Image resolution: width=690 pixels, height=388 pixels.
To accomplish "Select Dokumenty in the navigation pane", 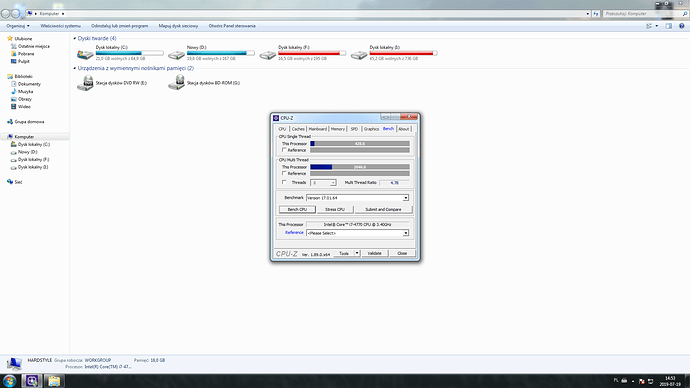I will (x=29, y=84).
